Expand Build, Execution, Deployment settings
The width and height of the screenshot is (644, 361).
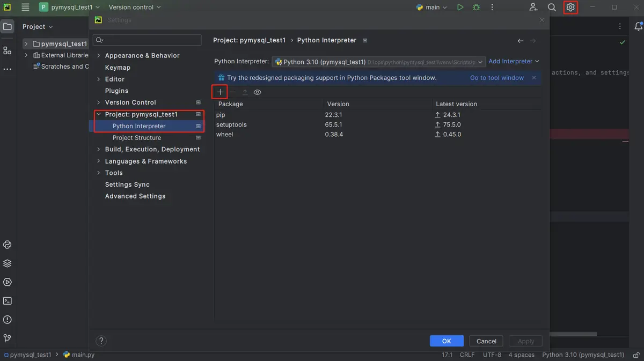pos(99,150)
